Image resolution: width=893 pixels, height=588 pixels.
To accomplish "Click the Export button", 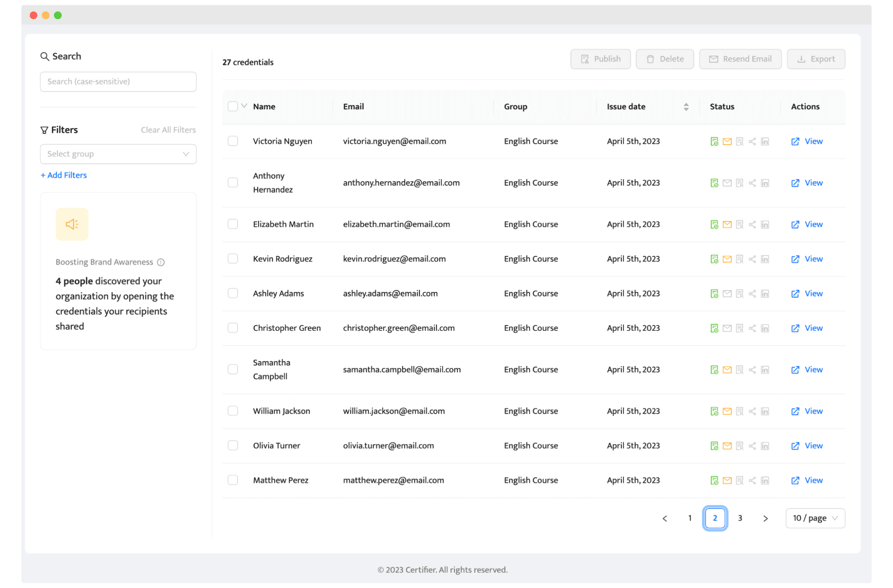I will tap(816, 59).
